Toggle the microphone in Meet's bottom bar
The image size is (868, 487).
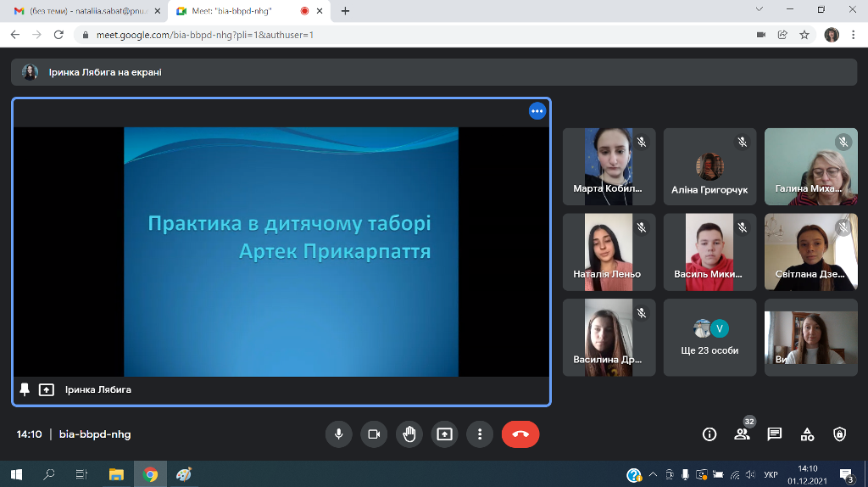[x=338, y=434]
